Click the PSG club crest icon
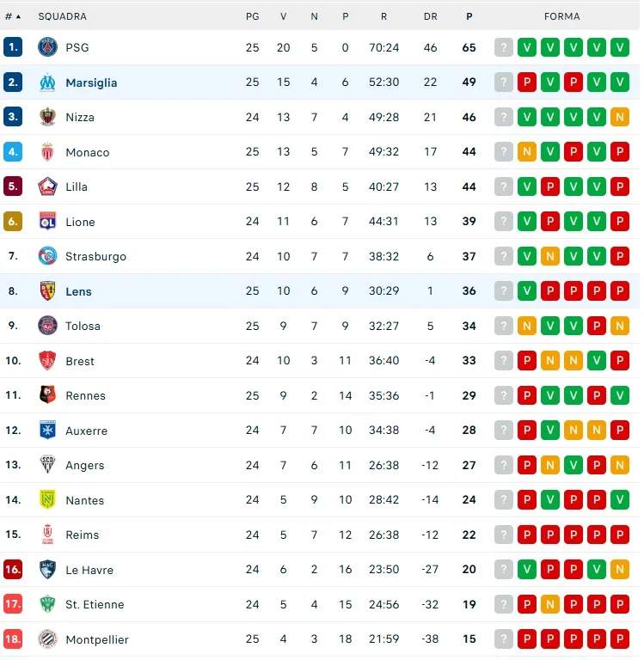Viewport: 644px width, 660px height. 47,47
